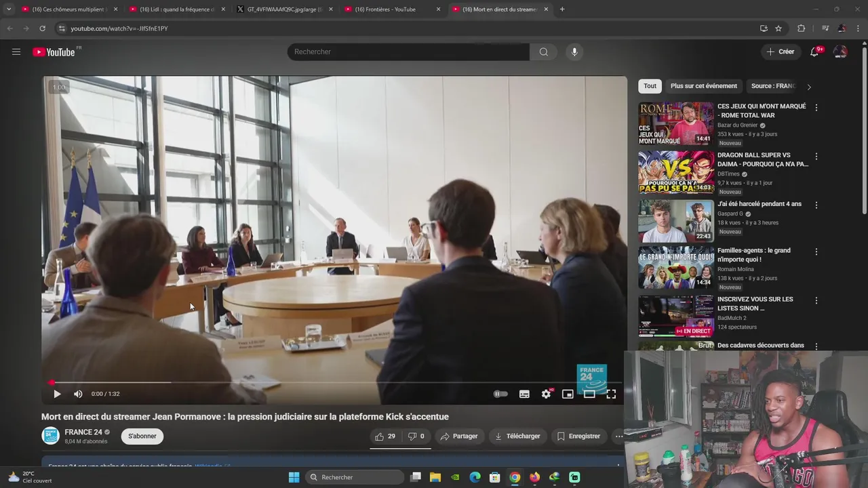868x488 pixels.
Task: Install app via address bar icon
Action: coord(764,28)
